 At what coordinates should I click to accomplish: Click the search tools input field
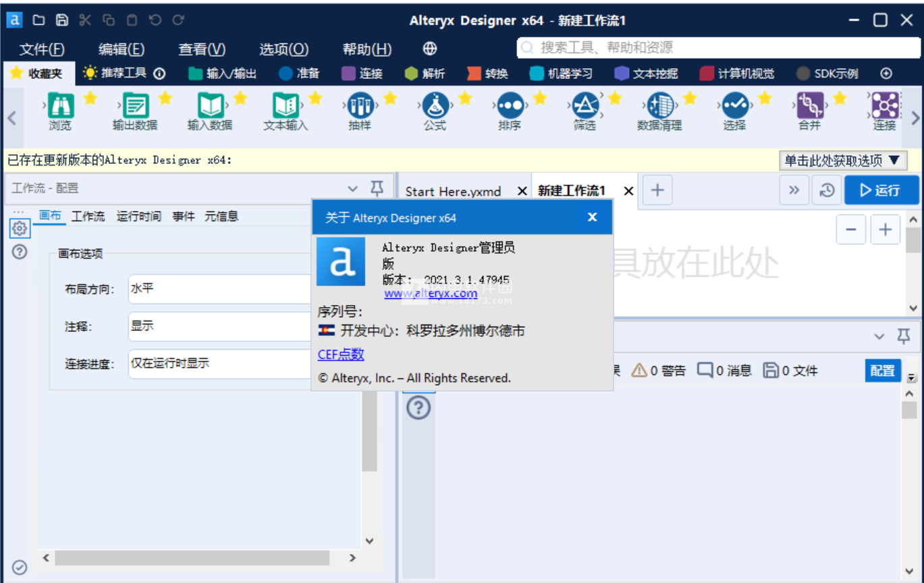[719, 48]
